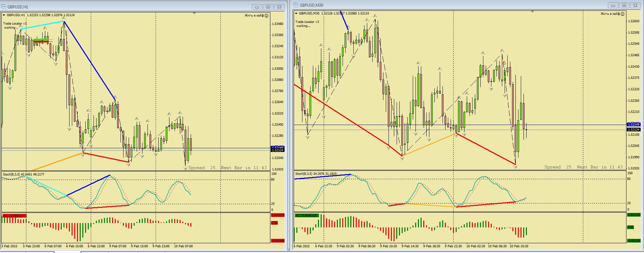
Task: Click Stoch(8,3,5) 34.2076 label on M30
Action: point(316,174)
